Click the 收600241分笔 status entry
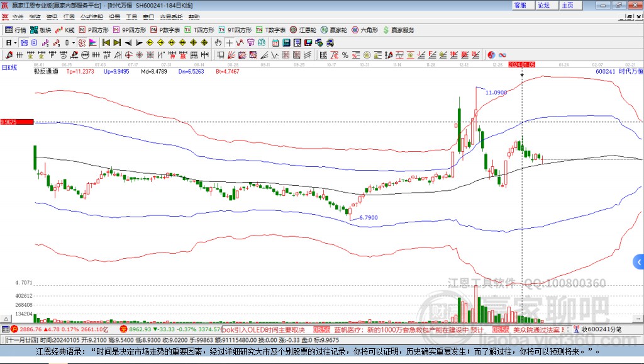The width and height of the screenshot is (644, 364). [597, 329]
